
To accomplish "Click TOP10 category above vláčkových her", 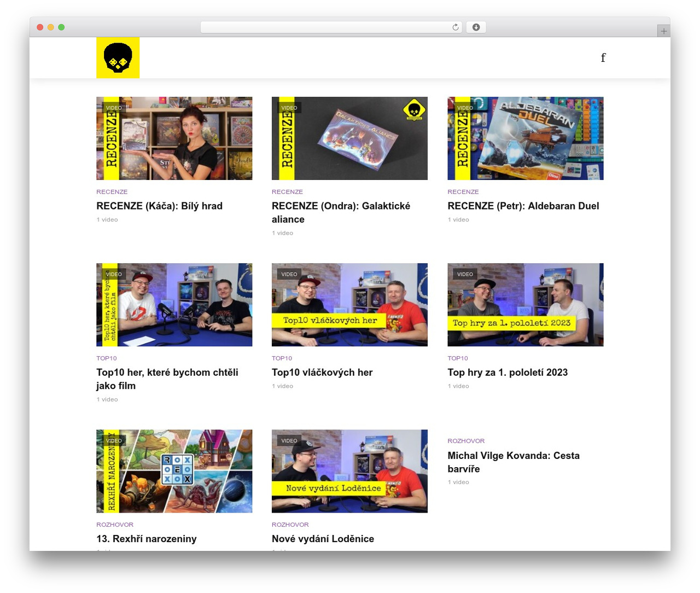I will point(282,358).
